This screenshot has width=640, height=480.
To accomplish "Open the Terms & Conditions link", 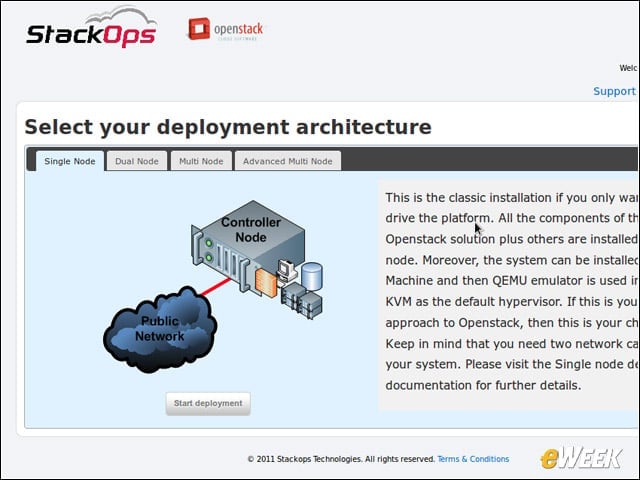I will (x=473, y=459).
